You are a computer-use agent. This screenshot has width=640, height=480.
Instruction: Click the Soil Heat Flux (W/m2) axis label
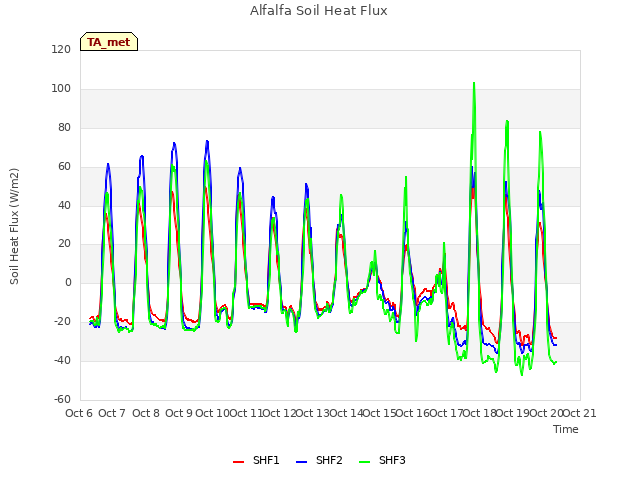[14, 226]
